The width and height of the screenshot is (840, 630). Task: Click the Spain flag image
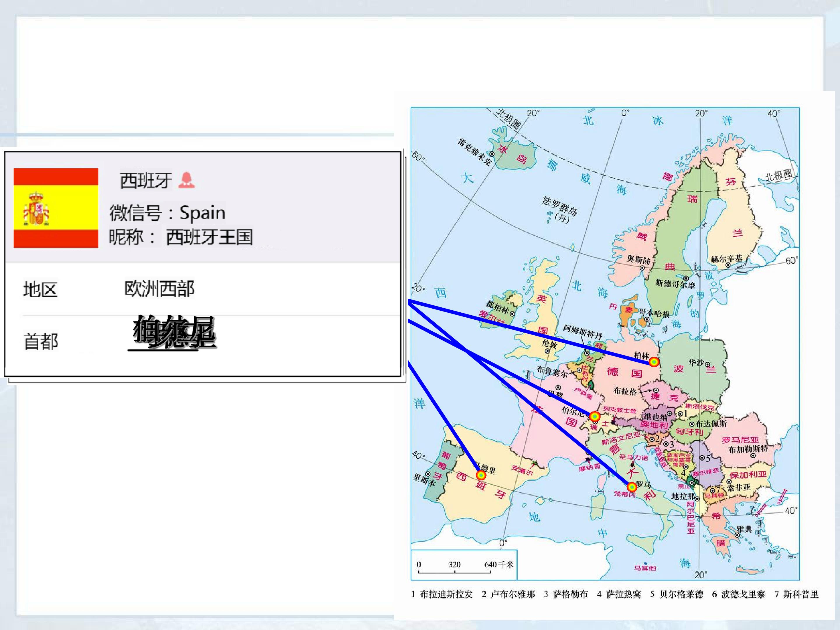[56, 208]
